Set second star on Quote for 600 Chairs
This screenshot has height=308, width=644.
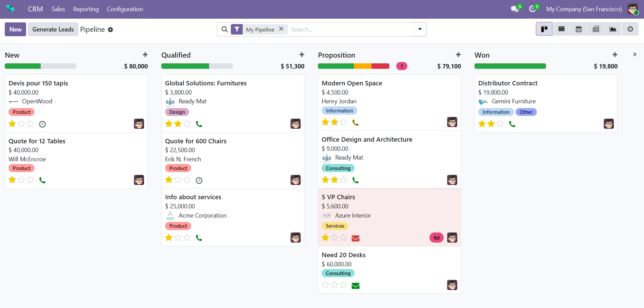[178, 180]
